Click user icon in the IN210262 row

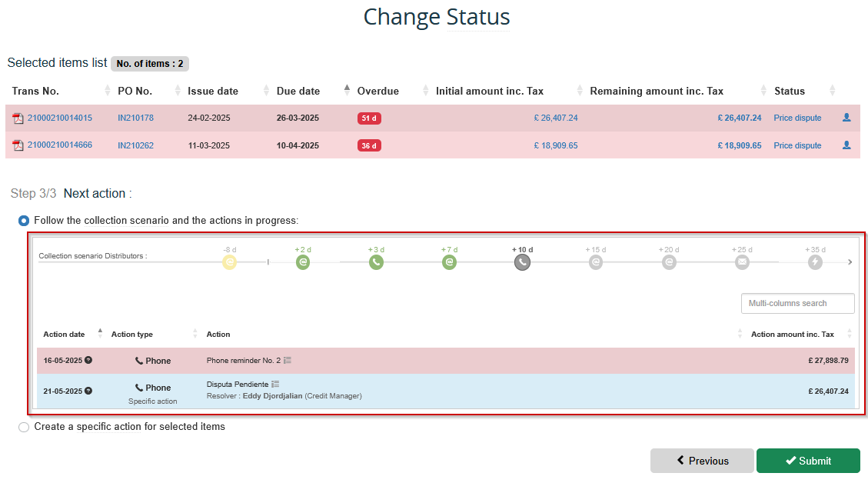click(x=846, y=145)
